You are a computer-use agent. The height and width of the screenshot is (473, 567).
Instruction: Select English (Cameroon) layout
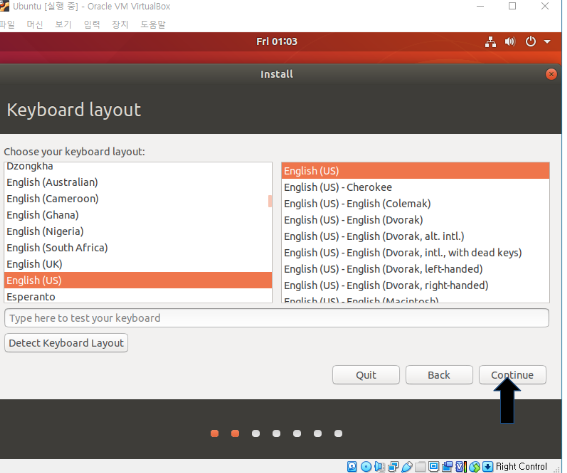[138, 199]
